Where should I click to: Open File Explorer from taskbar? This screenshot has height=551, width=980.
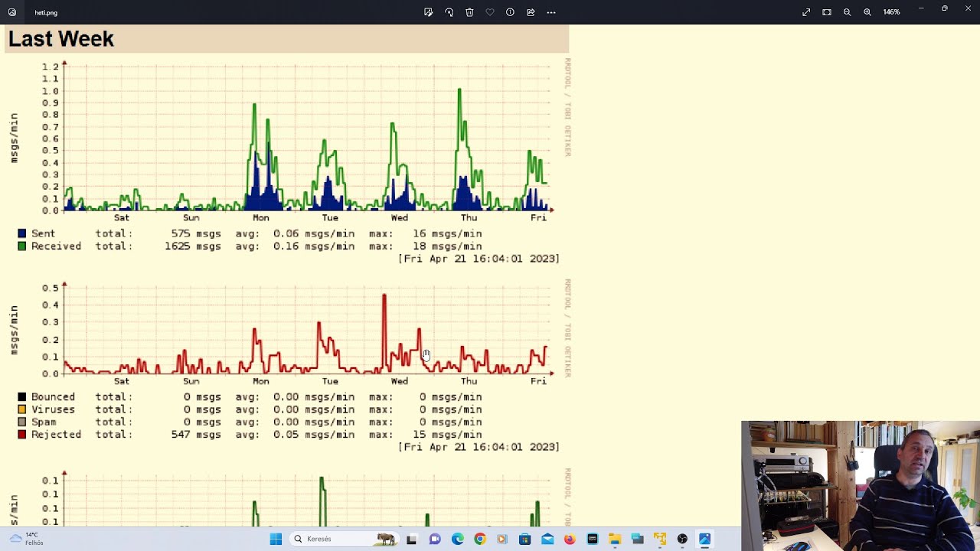[x=615, y=539]
